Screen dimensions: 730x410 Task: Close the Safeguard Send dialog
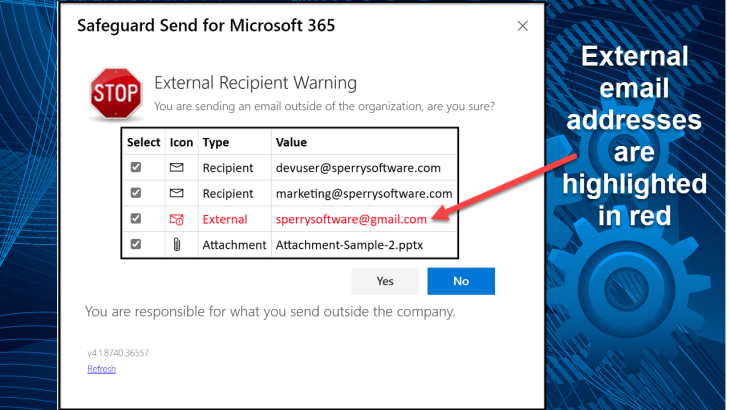coord(522,26)
